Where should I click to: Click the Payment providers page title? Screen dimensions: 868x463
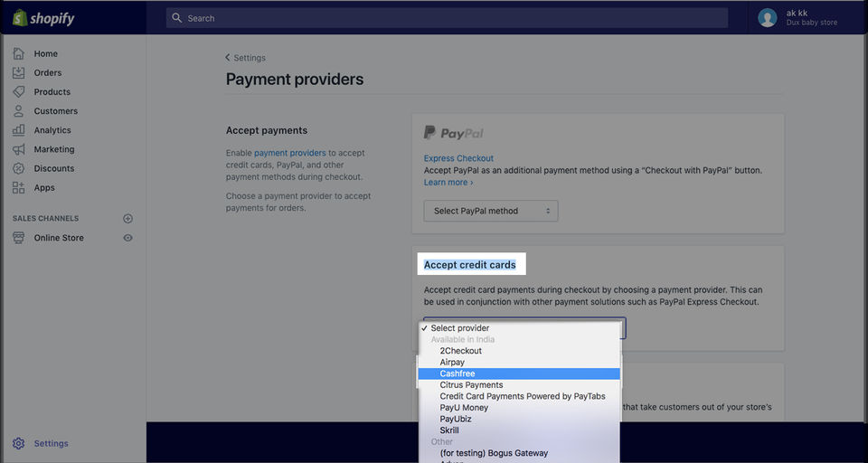[295, 80]
